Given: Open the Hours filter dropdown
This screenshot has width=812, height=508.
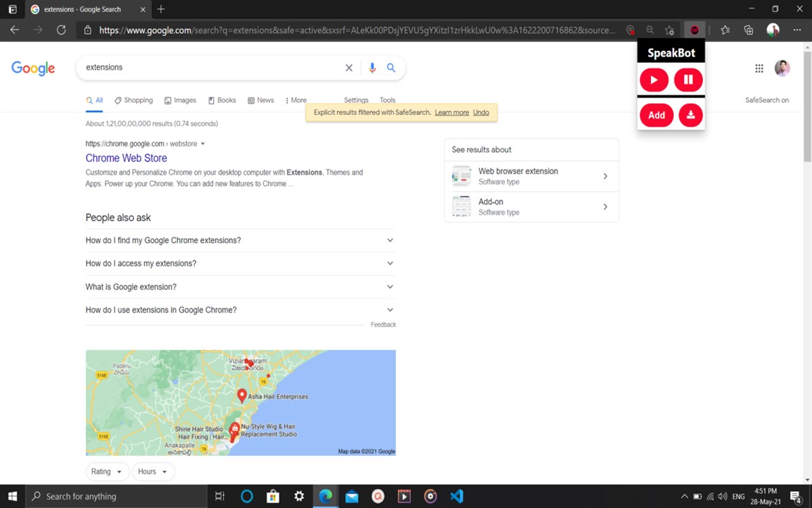Looking at the screenshot, I should 154,471.
